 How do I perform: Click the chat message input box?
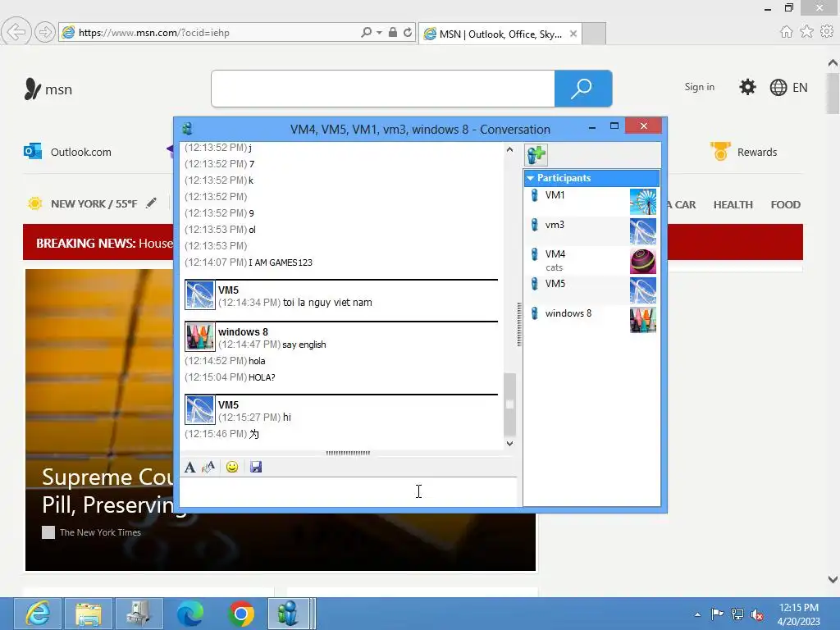click(348, 491)
